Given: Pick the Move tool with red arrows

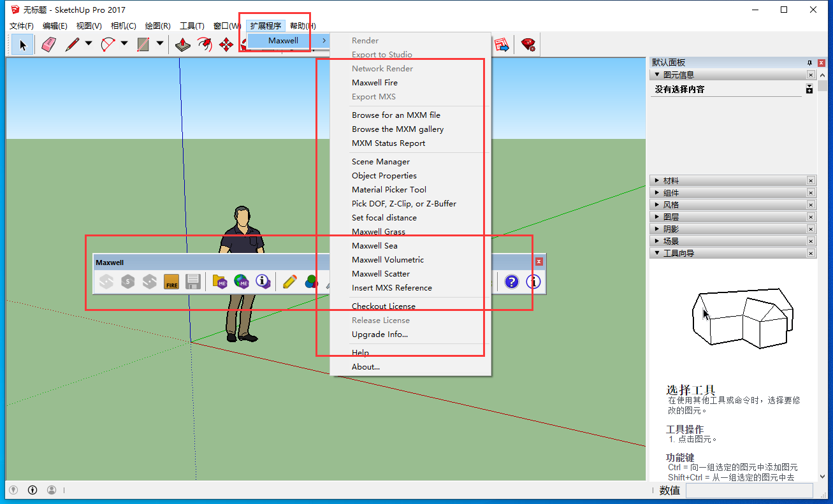Looking at the screenshot, I should 226,45.
